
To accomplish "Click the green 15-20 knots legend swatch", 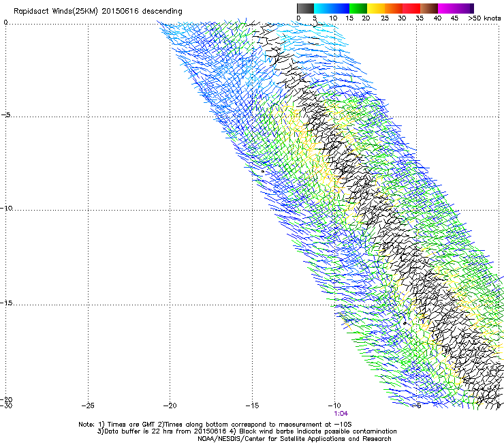I will [358, 8].
